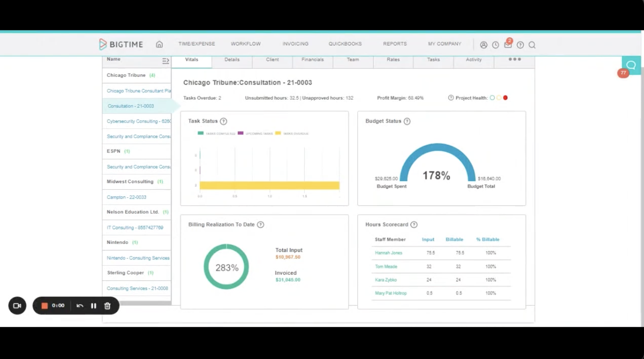Click the red 77 chat badge
644x359 pixels.
pyautogui.click(x=623, y=73)
